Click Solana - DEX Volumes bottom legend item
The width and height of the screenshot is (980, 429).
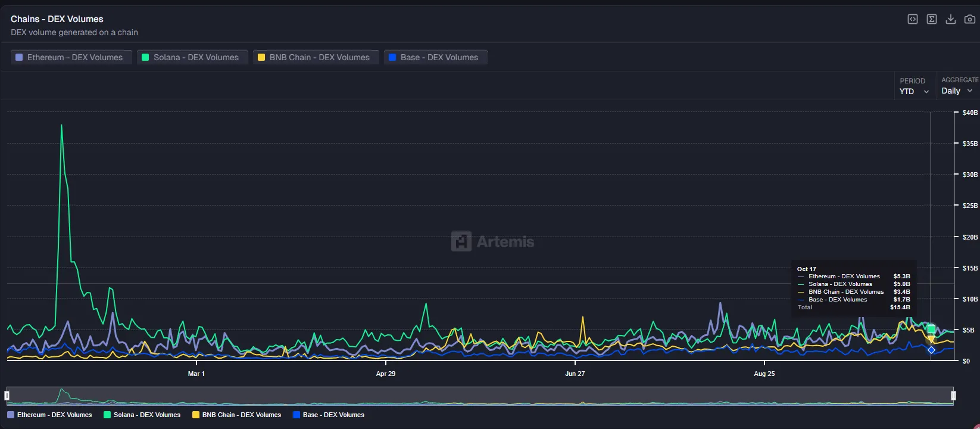click(x=142, y=415)
